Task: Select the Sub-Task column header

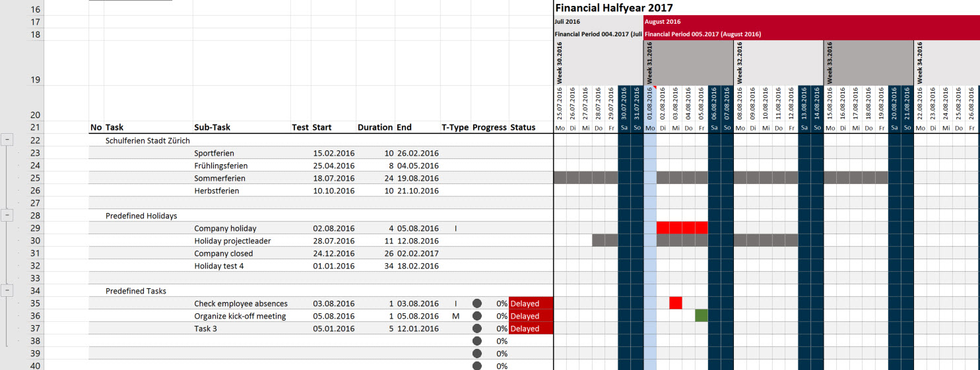Action: [x=212, y=127]
